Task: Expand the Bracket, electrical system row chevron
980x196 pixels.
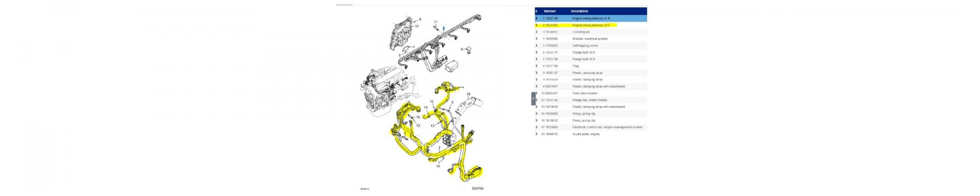Action: click(x=537, y=39)
